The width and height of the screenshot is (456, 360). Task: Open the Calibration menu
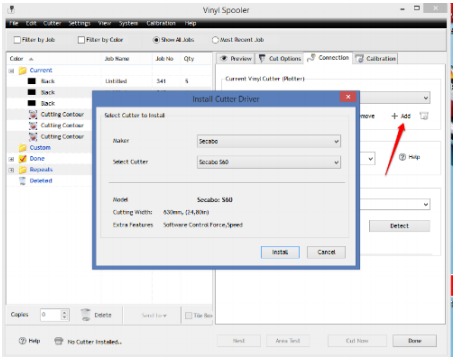pyautogui.click(x=161, y=23)
